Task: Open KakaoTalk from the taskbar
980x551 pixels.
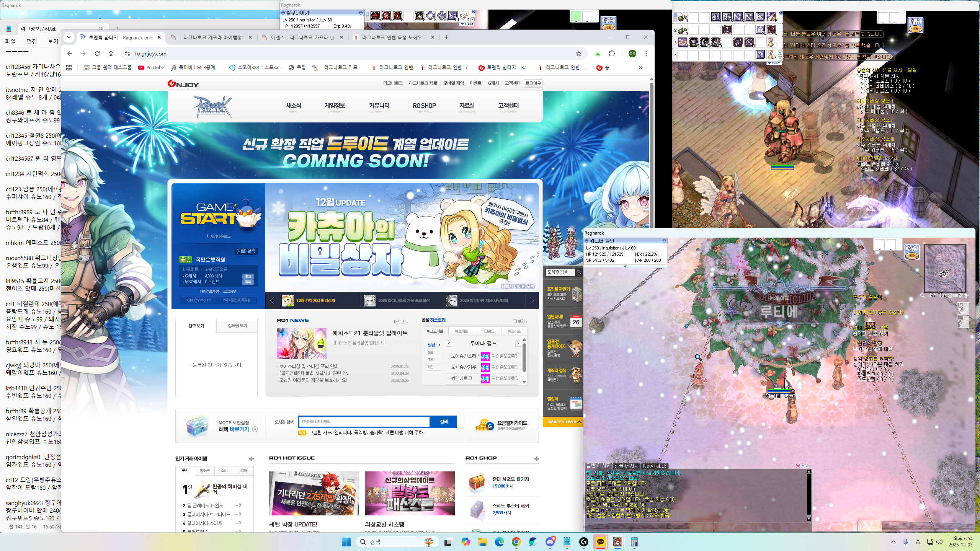Action: [600, 542]
